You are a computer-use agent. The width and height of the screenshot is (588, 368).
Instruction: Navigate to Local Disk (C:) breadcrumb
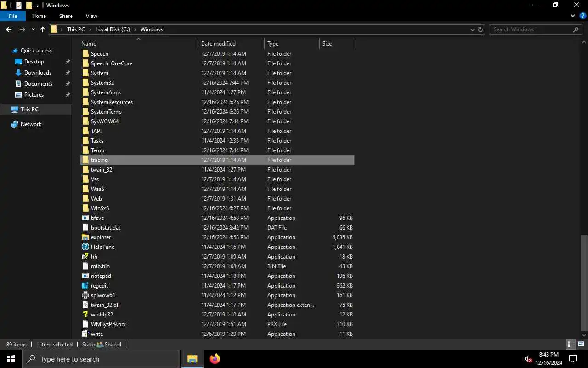(113, 29)
